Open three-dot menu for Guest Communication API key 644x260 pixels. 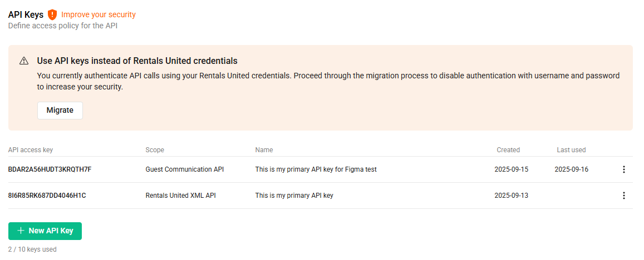(x=623, y=169)
